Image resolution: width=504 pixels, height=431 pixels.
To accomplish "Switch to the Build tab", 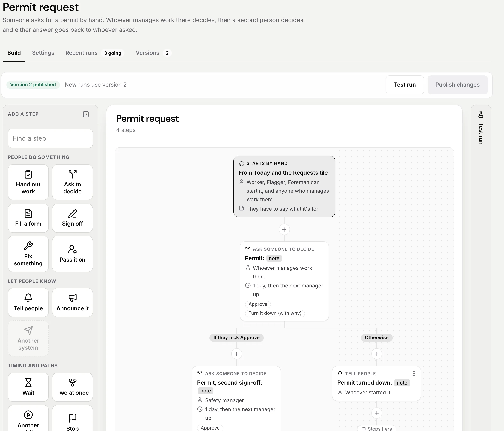I will point(14,53).
